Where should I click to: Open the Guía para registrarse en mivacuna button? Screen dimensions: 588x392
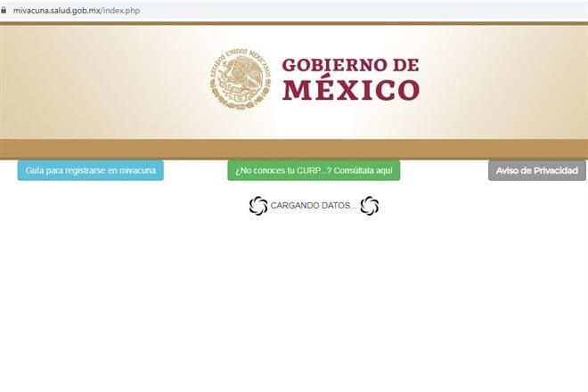[90, 170]
